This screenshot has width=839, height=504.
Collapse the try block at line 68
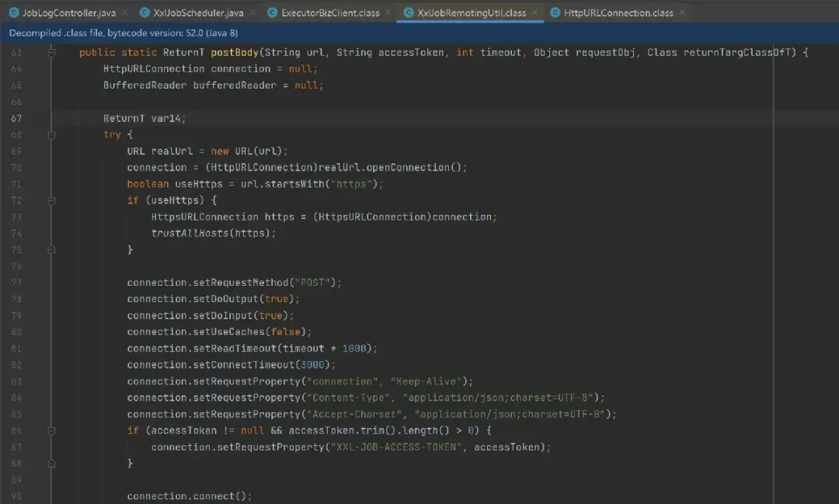click(51, 134)
